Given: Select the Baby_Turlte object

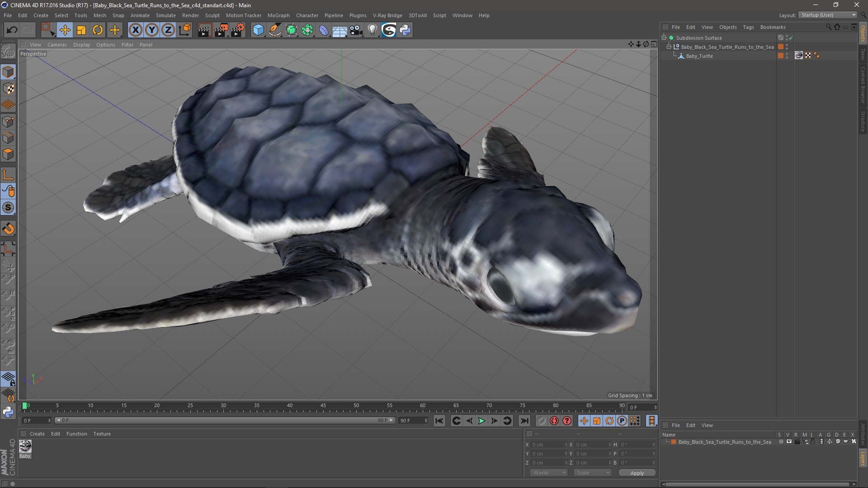Looking at the screenshot, I should 699,56.
